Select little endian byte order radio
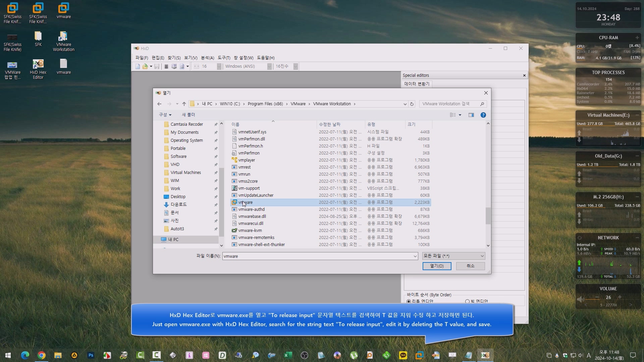The image size is (644, 362). 409,301
